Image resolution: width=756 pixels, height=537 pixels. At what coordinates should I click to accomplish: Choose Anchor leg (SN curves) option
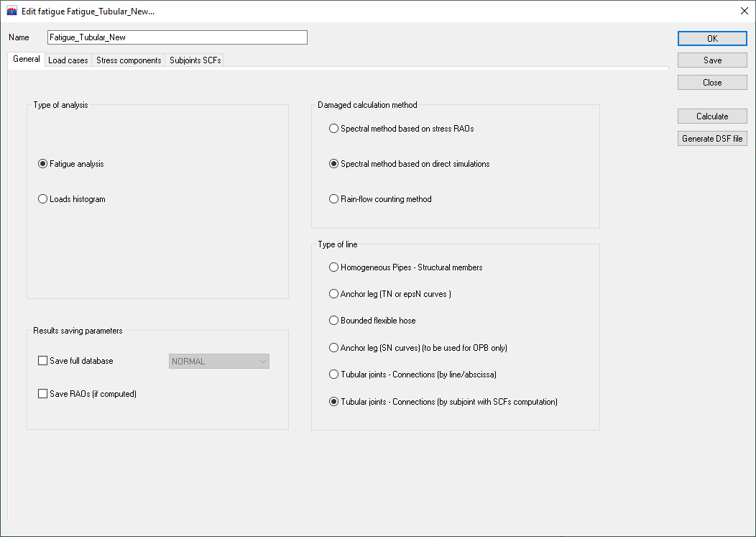click(x=333, y=348)
